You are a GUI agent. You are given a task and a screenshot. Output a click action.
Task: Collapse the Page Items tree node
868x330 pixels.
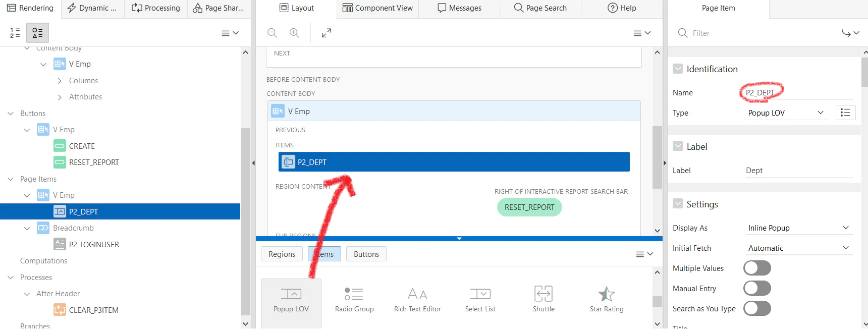pyautogui.click(x=11, y=179)
